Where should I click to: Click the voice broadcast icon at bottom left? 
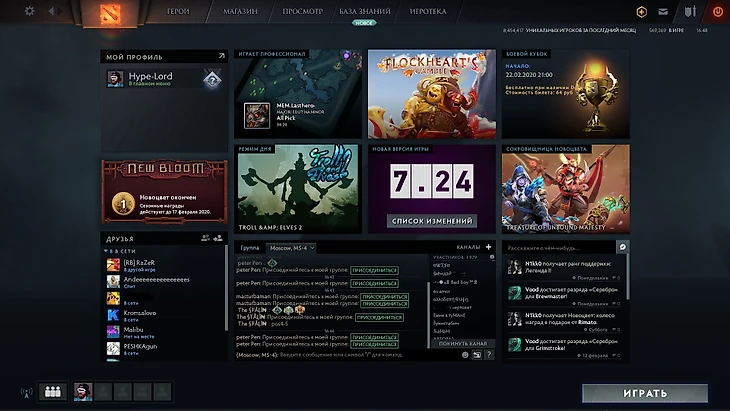click(27, 392)
